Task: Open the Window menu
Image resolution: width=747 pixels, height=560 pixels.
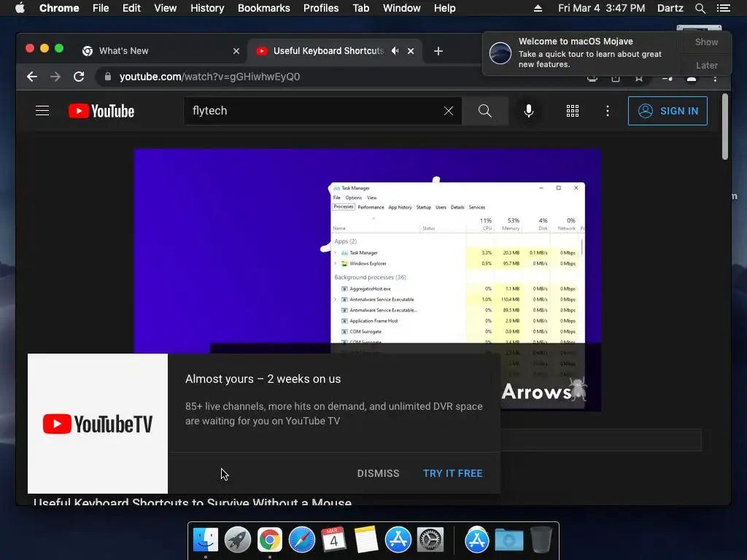Action: pos(402,8)
